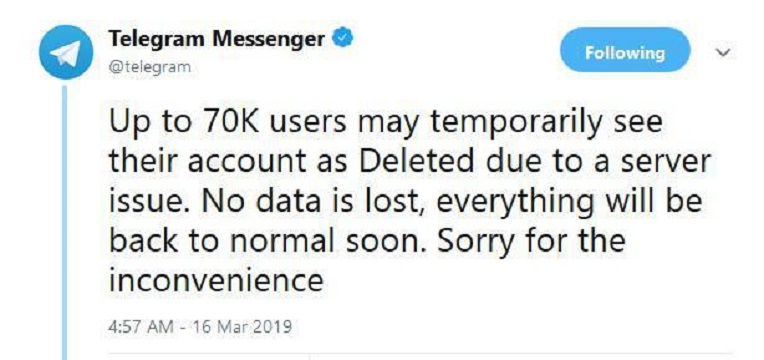The height and width of the screenshot is (360, 764).
Task: Open the Telegram paper plane avatar
Action: (65, 52)
